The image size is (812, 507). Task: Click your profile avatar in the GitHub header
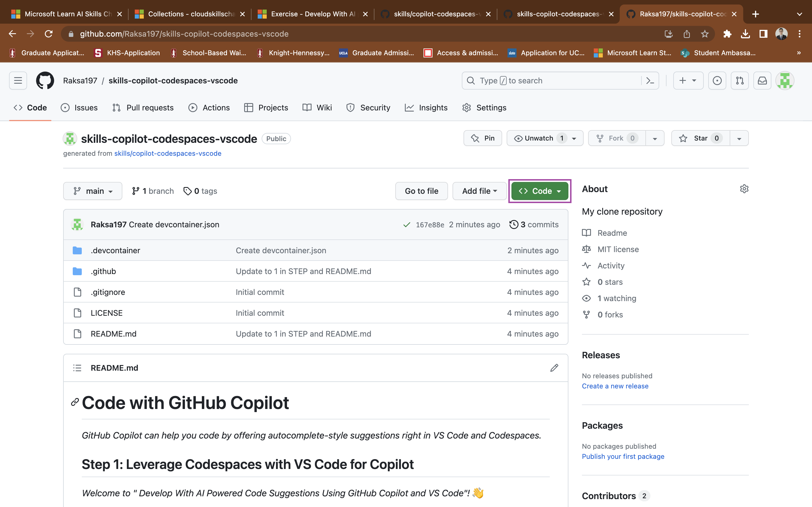pyautogui.click(x=785, y=81)
